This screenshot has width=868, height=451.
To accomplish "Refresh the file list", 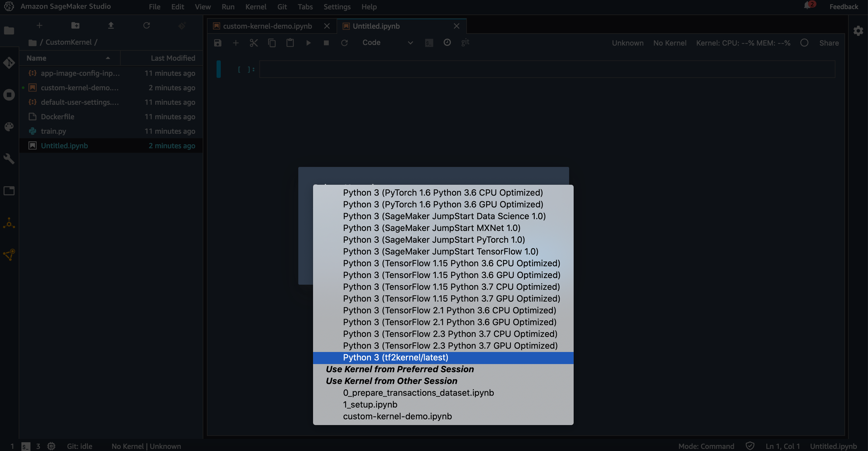I will pyautogui.click(x=147, y=26).
